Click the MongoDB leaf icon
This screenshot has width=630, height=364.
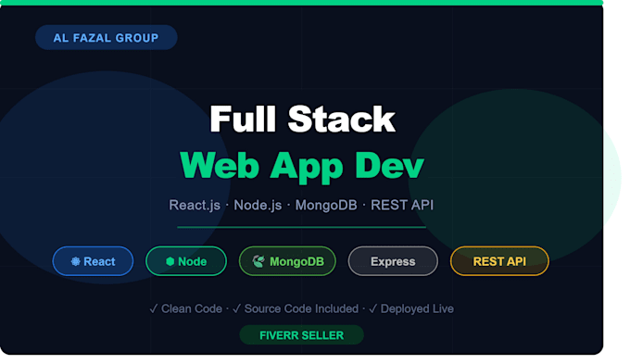point(258,261)
